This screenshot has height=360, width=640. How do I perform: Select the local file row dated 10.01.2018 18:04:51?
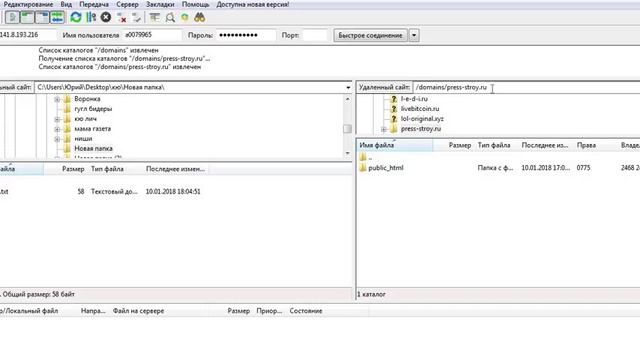[x=176, y=191]
